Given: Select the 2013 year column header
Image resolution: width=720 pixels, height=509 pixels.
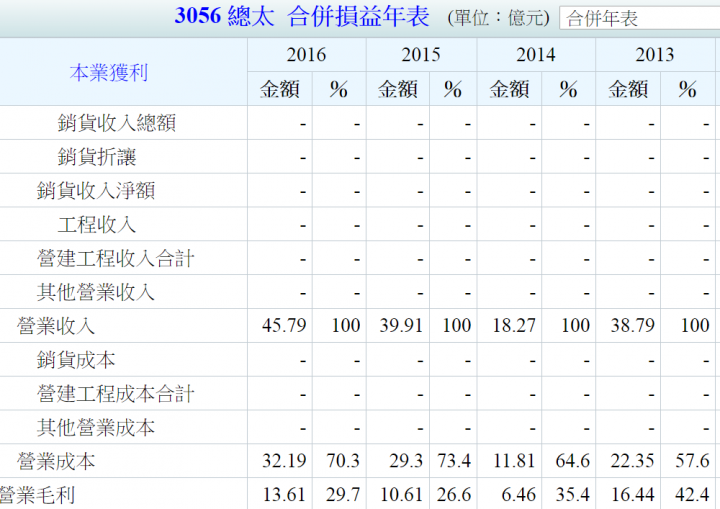Looking at the screenshot, I should [654, 55].
